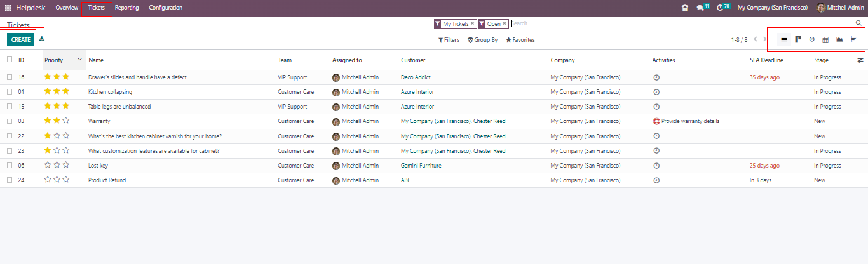The height and width of the screenshot is (264, 868).
Task: Tick the checkbox for ticket 16
Action: [10, 77]
